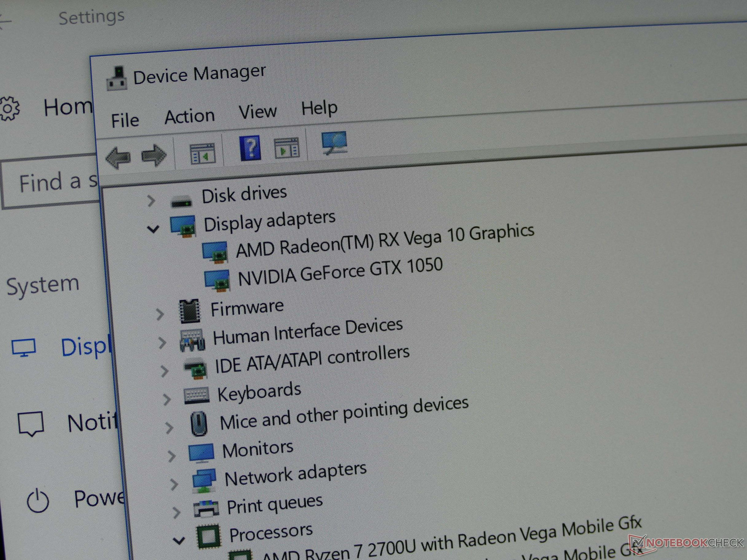Select the Network adapters label
The width and height of the screenshot is (747, 560).
coord(296,474)
